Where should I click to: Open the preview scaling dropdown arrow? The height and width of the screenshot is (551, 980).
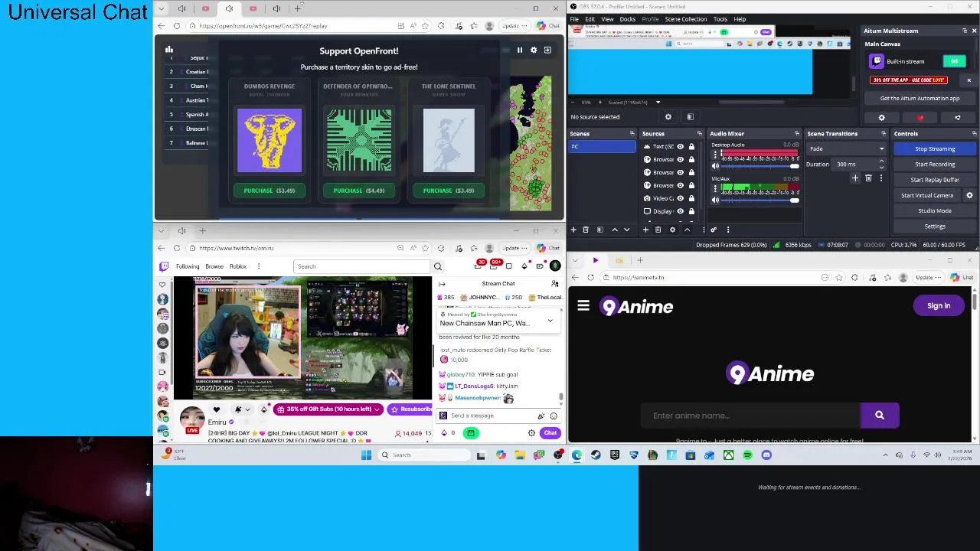(657, 102)
